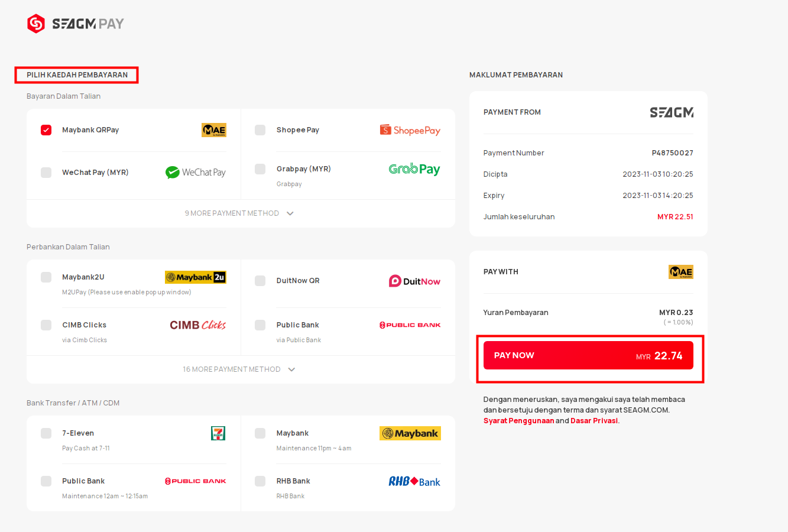Select the WeChat Pay (MYR) checkbox
This screenshot has height=532, width=788.
[46, 173]
